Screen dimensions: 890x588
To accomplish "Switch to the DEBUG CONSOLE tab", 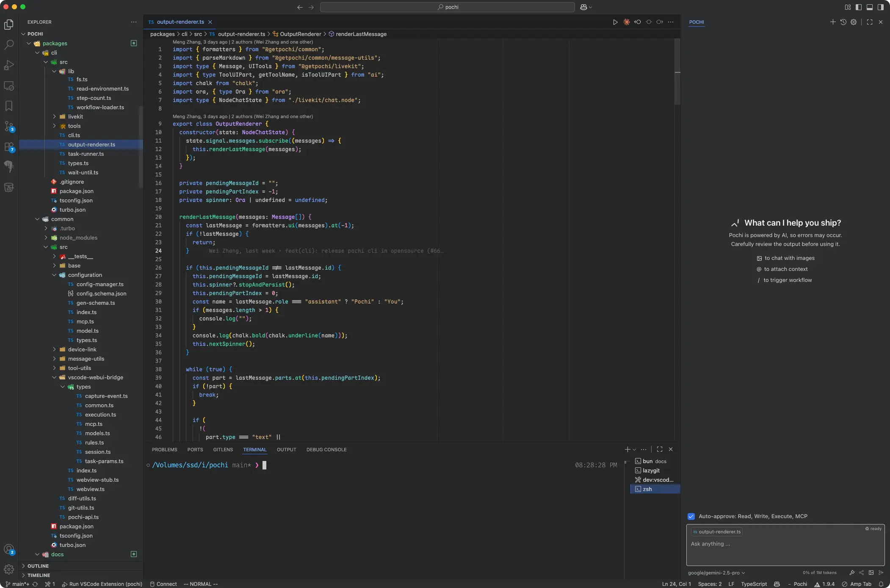I will [326, 450].
